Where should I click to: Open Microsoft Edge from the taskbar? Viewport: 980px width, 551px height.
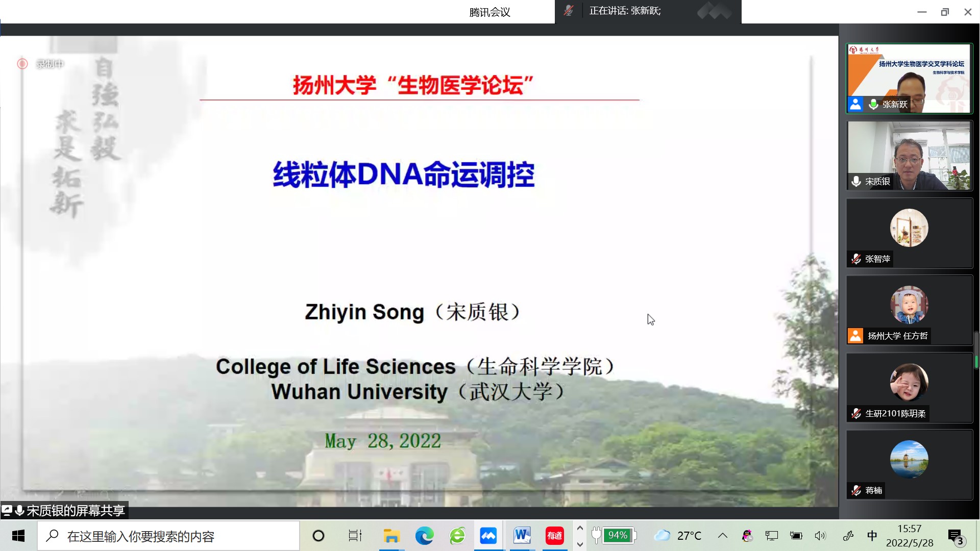424,536
